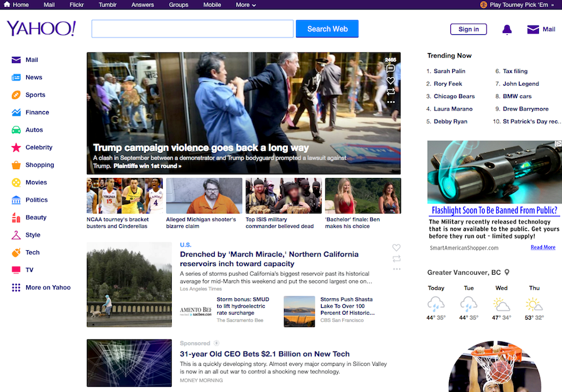Expand the More dropdown in top navigation
This screenshot has height=392, width=562.
pos(245,5)
